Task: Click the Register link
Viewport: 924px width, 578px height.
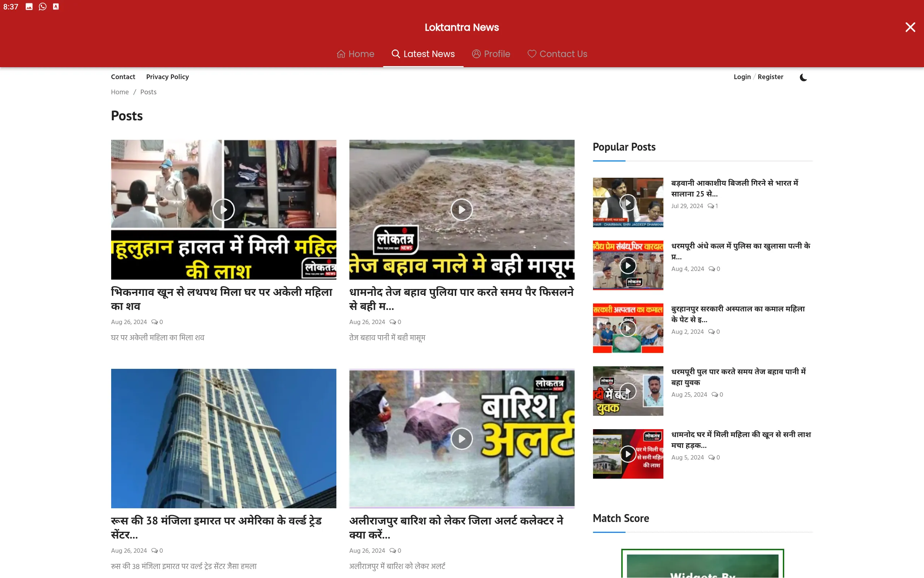Action: coord(770,77)
